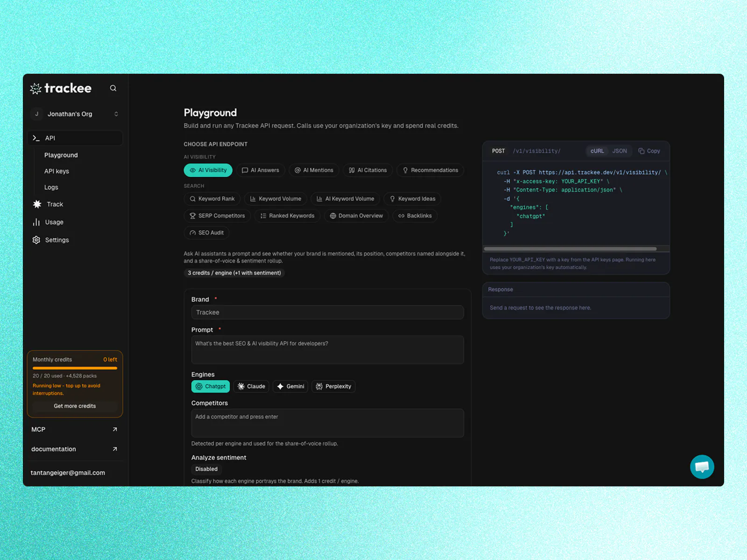
Task: Open the Playground sidebar item
Action: (61, 155)
